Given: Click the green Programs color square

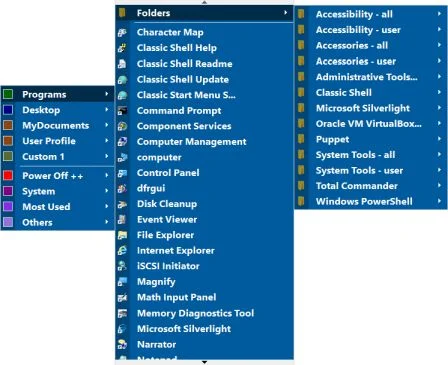Looking at the screenshot, I should [8, 94].
